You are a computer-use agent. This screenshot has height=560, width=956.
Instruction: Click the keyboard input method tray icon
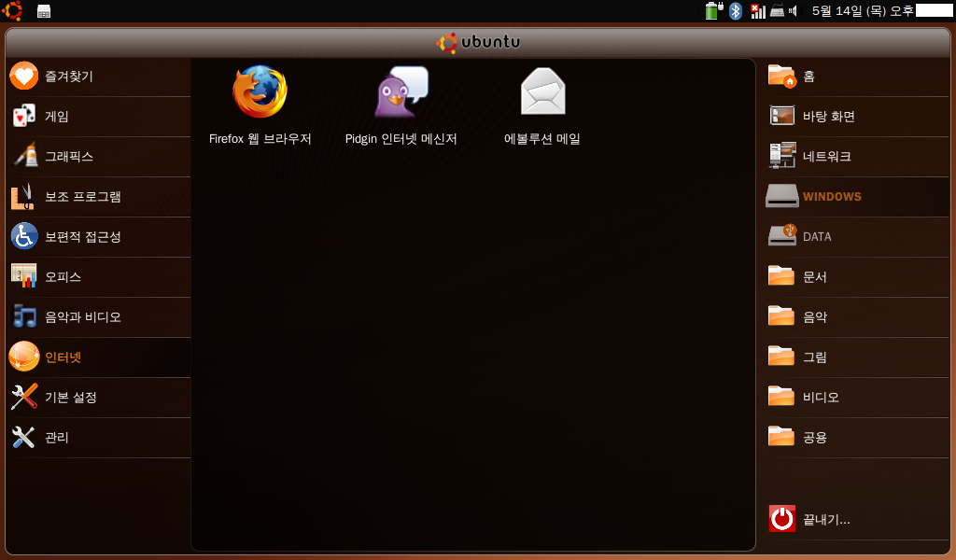pos(778,10)
